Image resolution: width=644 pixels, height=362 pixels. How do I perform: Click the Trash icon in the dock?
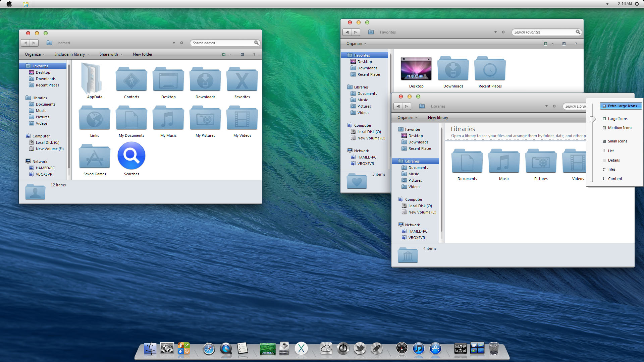(494, 349)
